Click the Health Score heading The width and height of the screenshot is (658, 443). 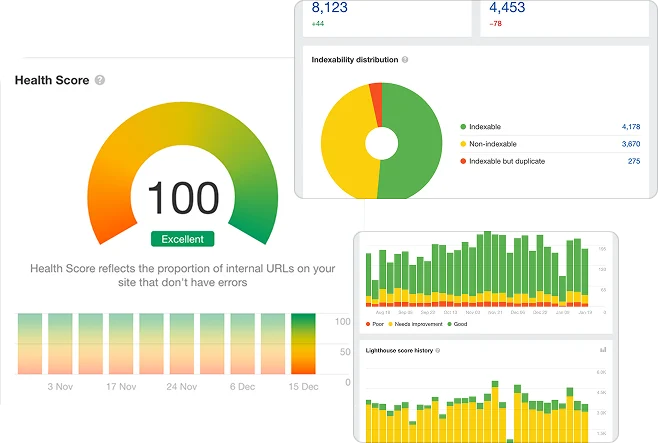pos(52,80)
